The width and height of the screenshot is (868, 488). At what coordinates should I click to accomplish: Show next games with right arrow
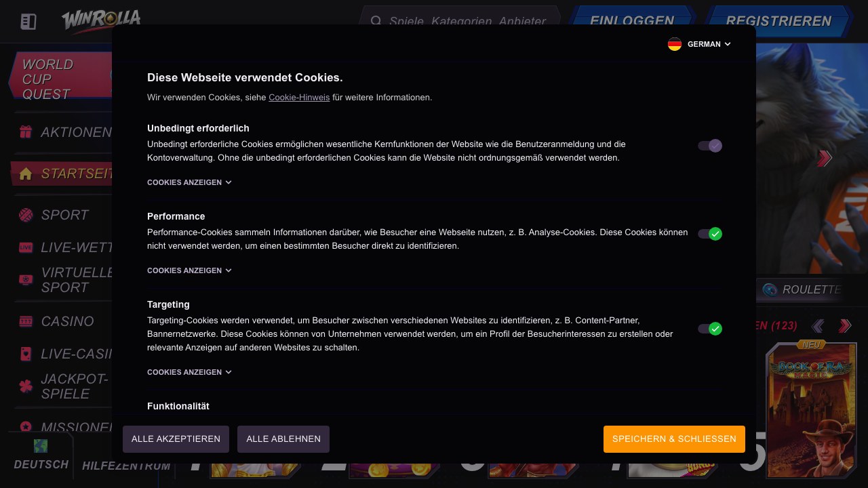[x=845, y=326]
